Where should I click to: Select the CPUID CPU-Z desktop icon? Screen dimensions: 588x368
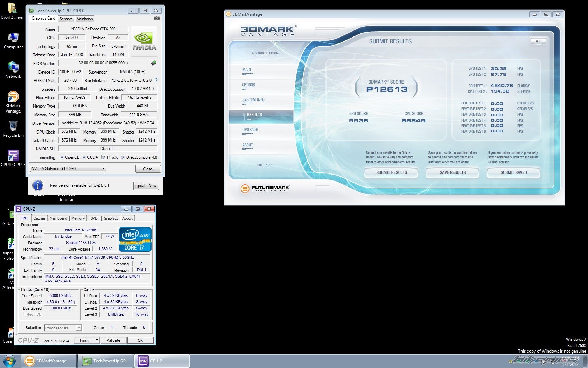click(x=13, y=158)
